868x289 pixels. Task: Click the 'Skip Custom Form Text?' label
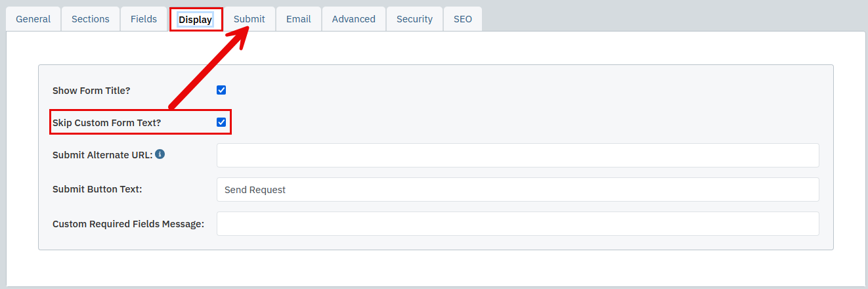tap(106, 123)
